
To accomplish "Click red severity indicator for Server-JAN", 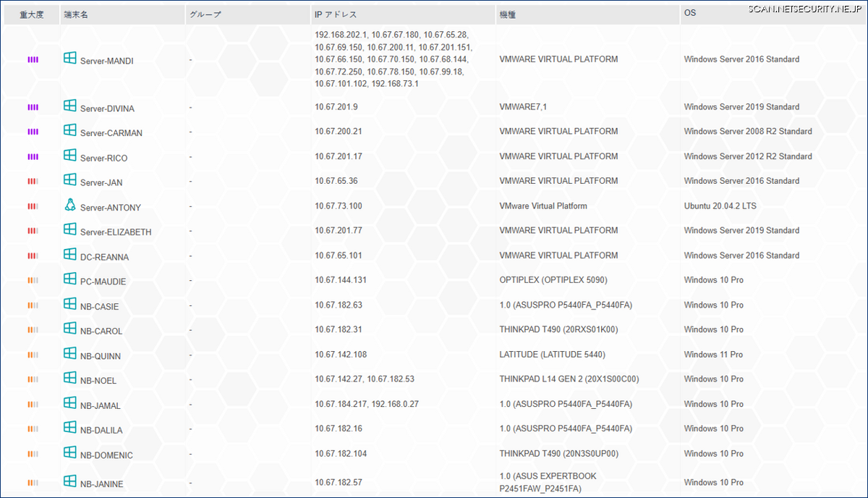I will (x=33, y=182).
